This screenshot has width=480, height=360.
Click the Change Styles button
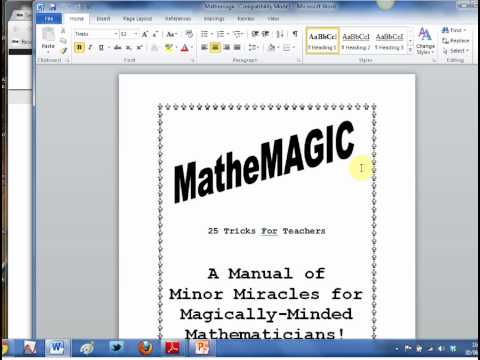coord(425,41)
